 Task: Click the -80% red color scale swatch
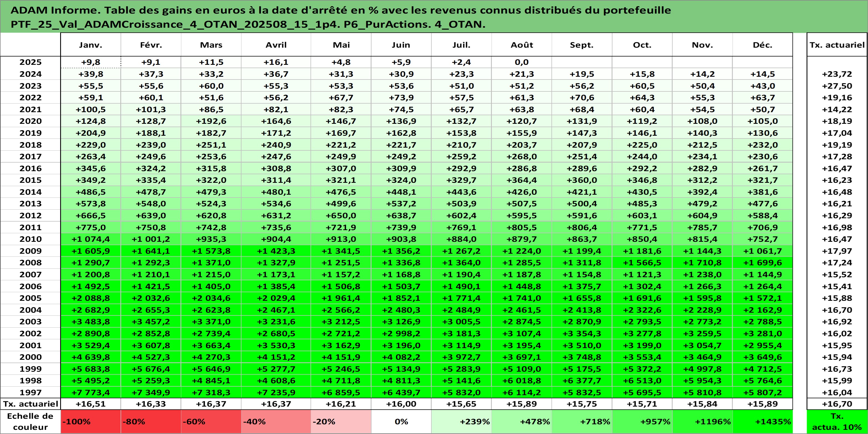coord(151,422)
